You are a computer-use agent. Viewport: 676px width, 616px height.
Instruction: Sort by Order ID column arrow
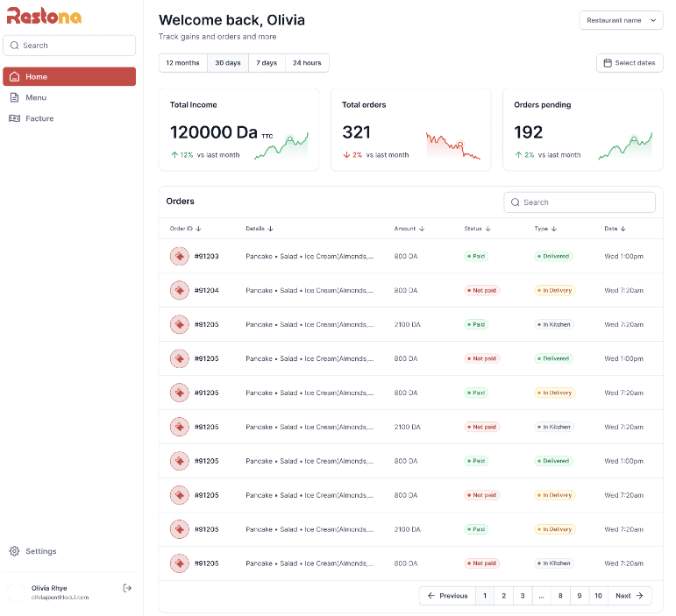point(198,229)
